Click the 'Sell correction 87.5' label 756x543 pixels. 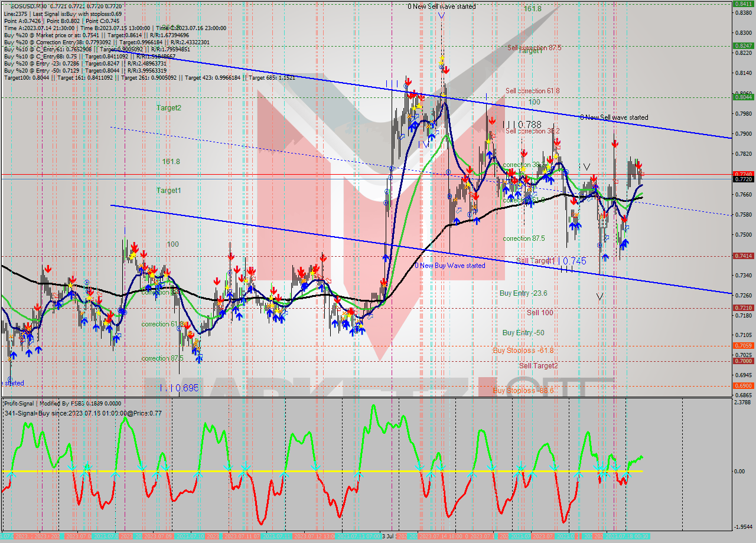[534, 48]
